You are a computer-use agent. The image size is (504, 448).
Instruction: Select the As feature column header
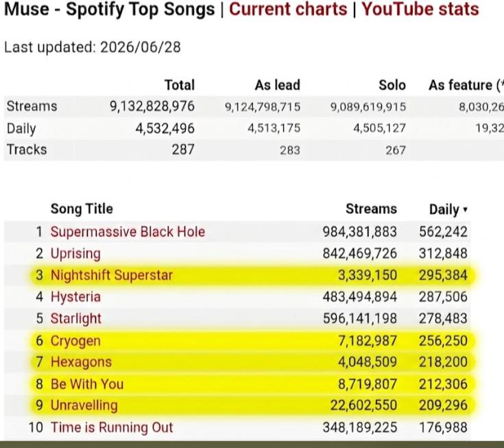[x=466, y=85]
